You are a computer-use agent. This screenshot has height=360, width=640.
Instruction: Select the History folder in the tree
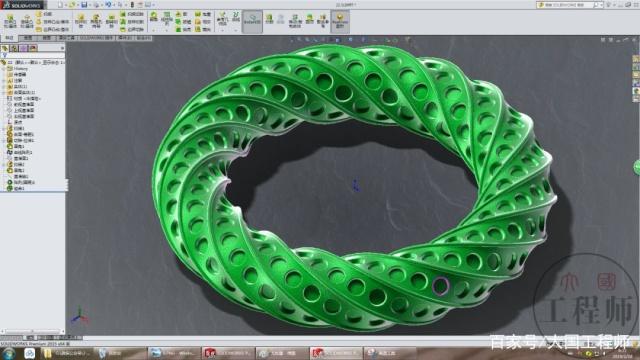pyautogui.click(x=18, y=69)
